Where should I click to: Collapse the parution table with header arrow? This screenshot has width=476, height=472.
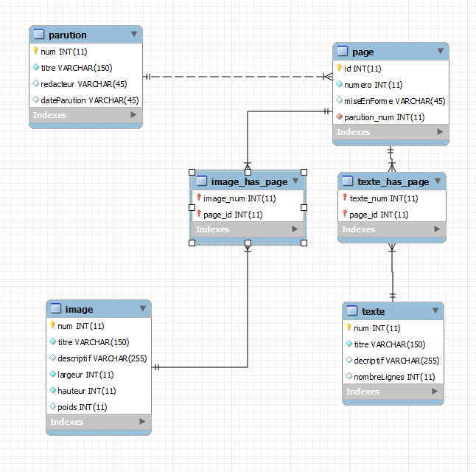pyautogui.click(x=133, y=34)
